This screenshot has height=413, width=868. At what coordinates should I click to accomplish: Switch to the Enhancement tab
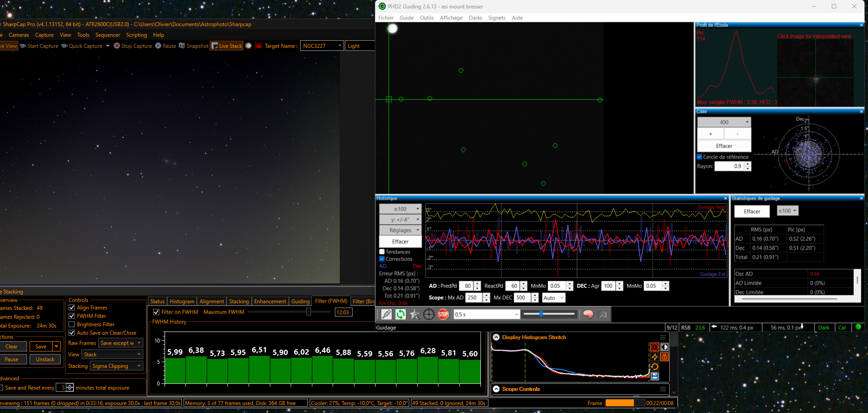(270, 301)
